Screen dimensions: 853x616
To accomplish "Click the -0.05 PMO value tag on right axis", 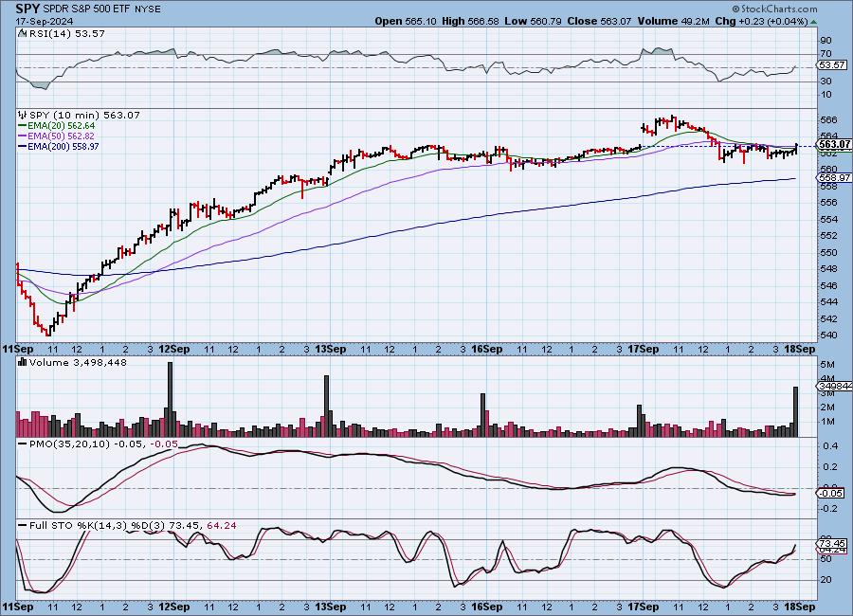I will (831, 493).
